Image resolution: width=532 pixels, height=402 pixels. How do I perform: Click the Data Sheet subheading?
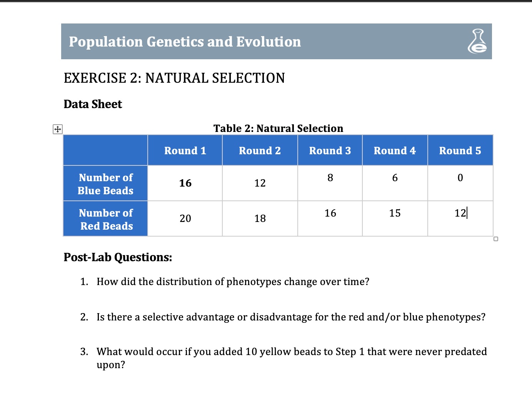(92, 104)
